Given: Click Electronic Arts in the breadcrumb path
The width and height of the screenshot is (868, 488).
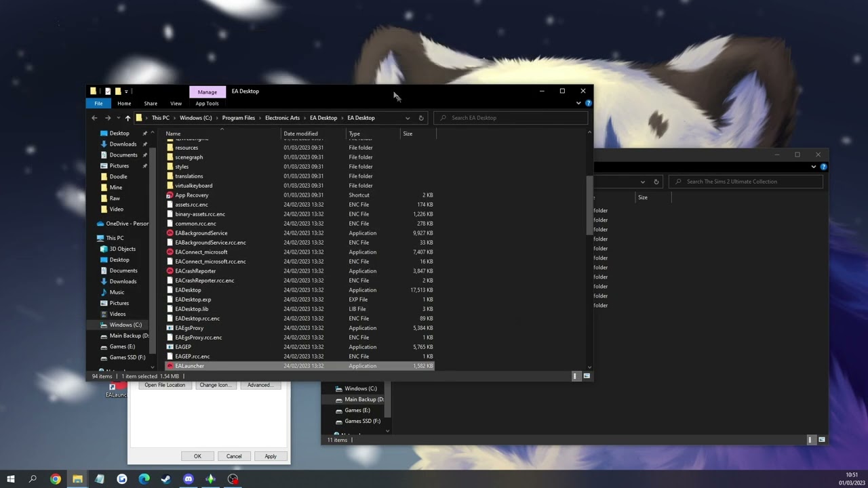Looking at the screenshot, I should click(x=282, y=118).
